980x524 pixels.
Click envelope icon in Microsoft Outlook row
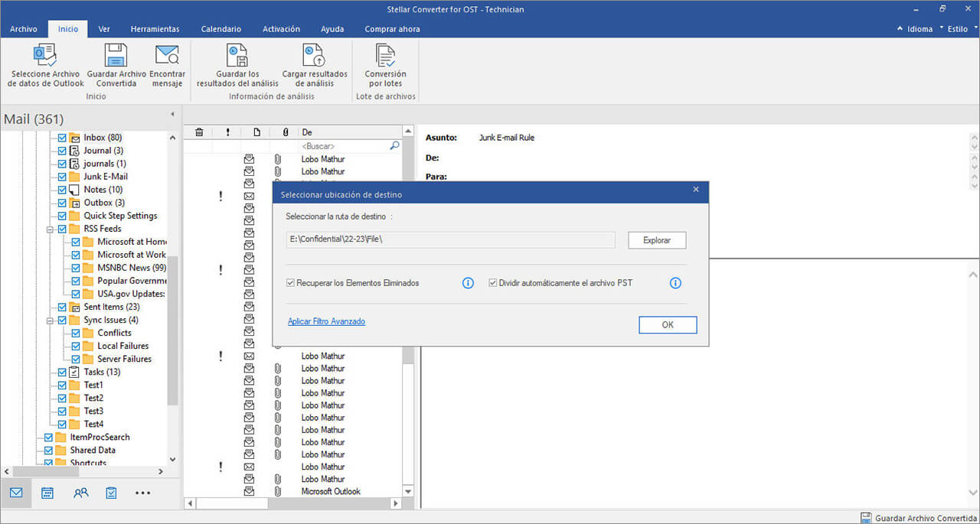click(x=249, y=491)
